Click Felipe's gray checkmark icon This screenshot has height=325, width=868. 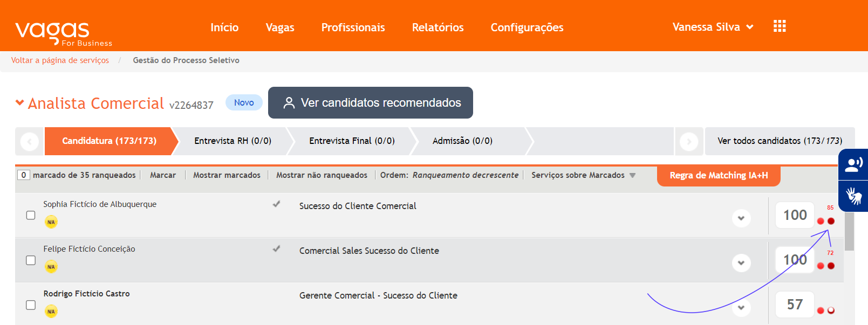tap(276, 248)
